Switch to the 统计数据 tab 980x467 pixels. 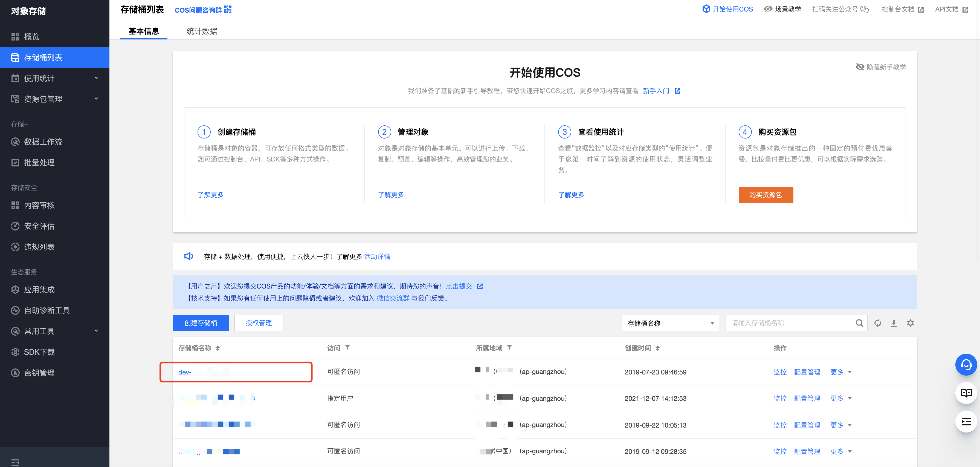click(202, 31)
